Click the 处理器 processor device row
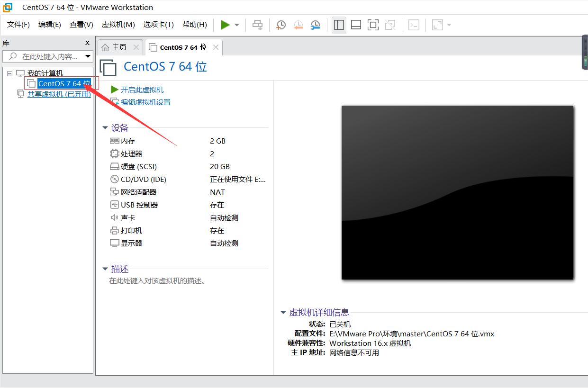The width and height of the screenshot is (588, 388). (x=189, y=154)
